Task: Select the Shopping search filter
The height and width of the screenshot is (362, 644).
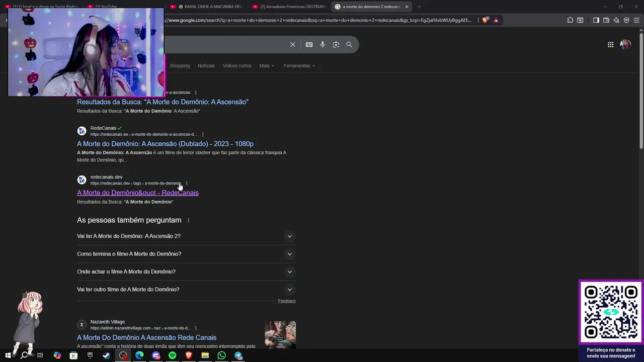Action: coord(180,66)
